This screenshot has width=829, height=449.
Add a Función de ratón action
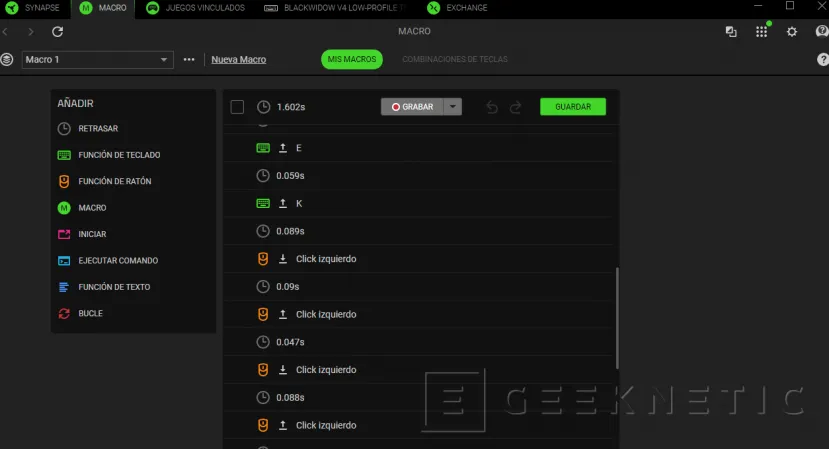[114, 182]
